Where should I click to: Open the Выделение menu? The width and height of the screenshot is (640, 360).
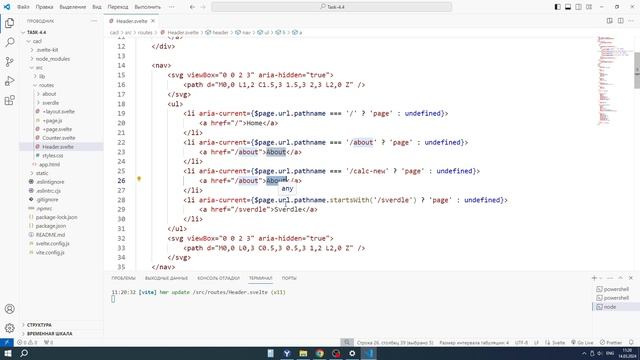tap(73, 7)
